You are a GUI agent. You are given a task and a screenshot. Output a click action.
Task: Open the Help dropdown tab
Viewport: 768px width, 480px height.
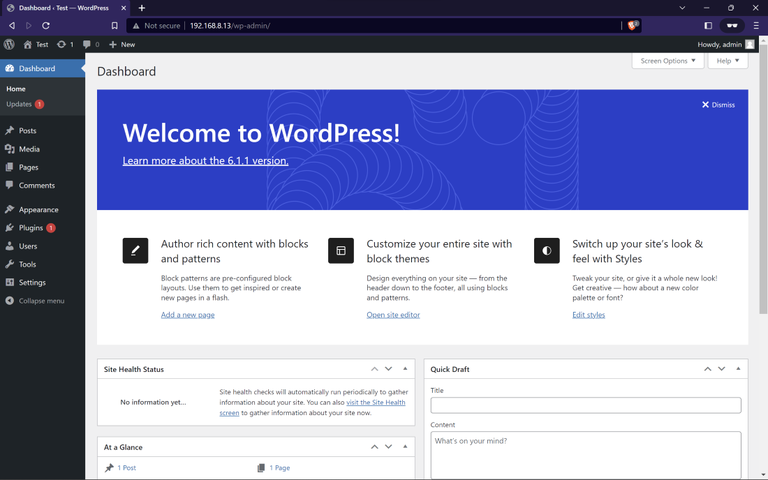[727, 61]
